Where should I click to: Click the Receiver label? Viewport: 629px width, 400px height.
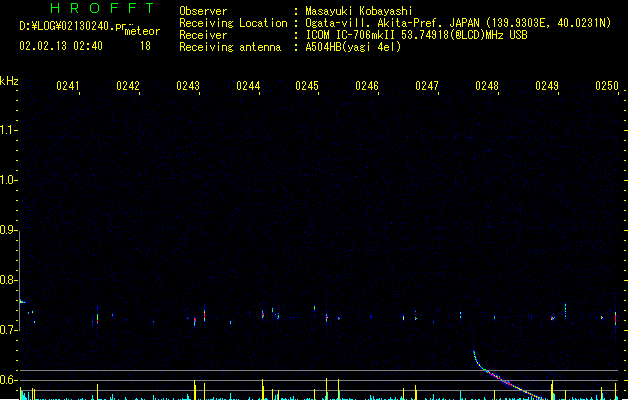coord(203,35)
